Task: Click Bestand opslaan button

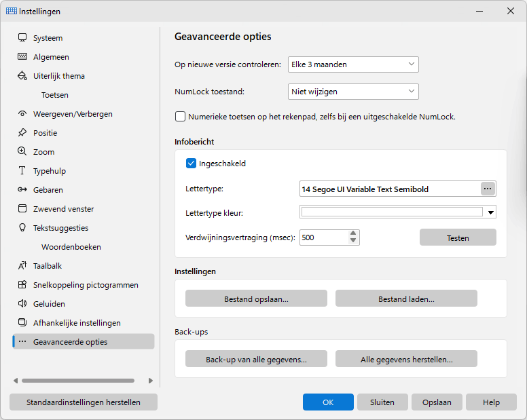Action: [x=256, y=299]
